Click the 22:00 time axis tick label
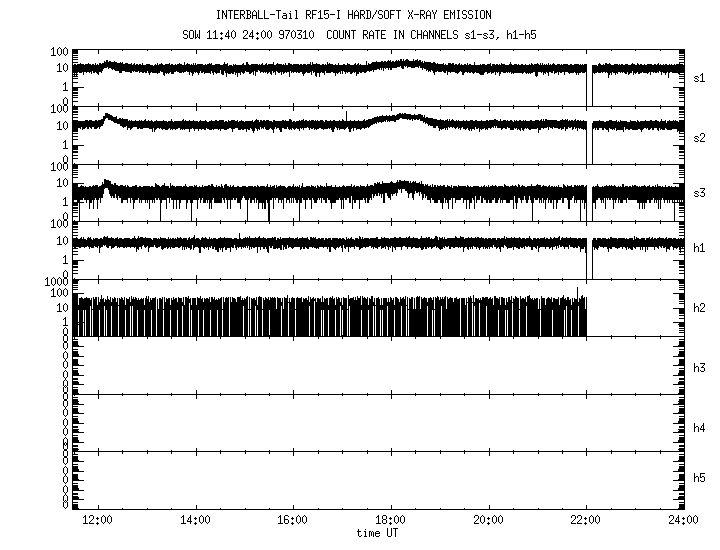Screen dimensions: 720x550 (586, 520)
